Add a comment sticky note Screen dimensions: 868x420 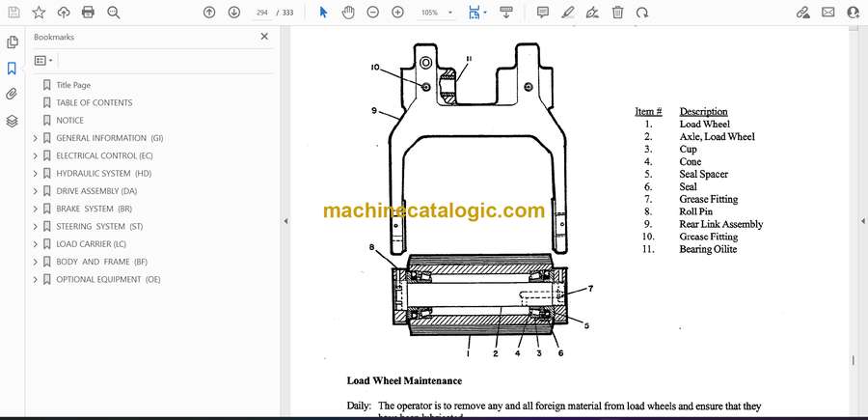pos(543,13)
